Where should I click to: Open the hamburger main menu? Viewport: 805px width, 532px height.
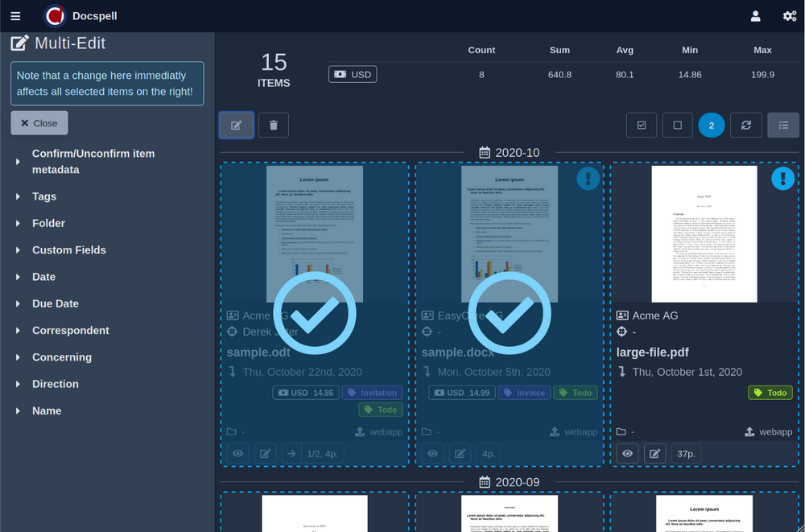coord(16,16)
